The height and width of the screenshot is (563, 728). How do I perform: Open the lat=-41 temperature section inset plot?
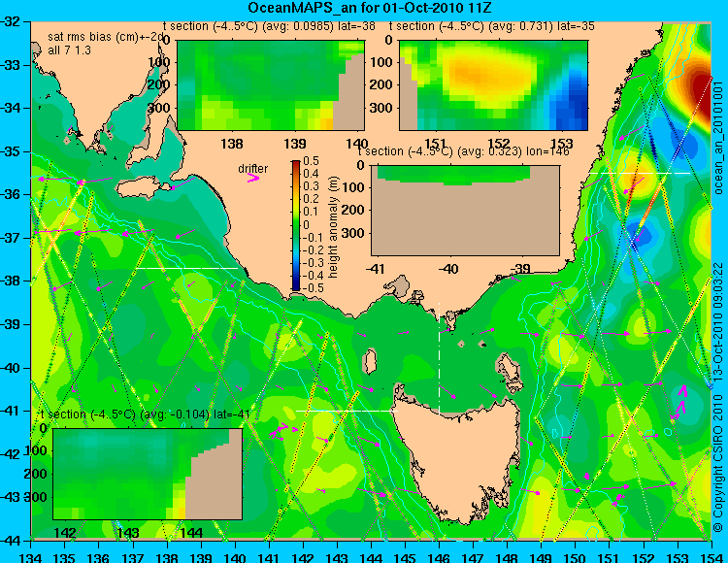[x=148, y=474]
